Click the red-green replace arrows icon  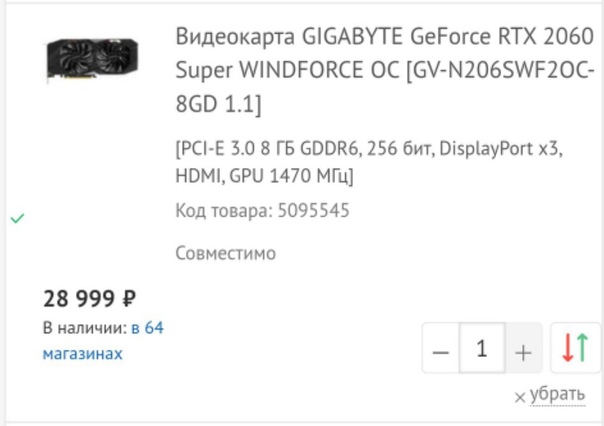(576, 349)
